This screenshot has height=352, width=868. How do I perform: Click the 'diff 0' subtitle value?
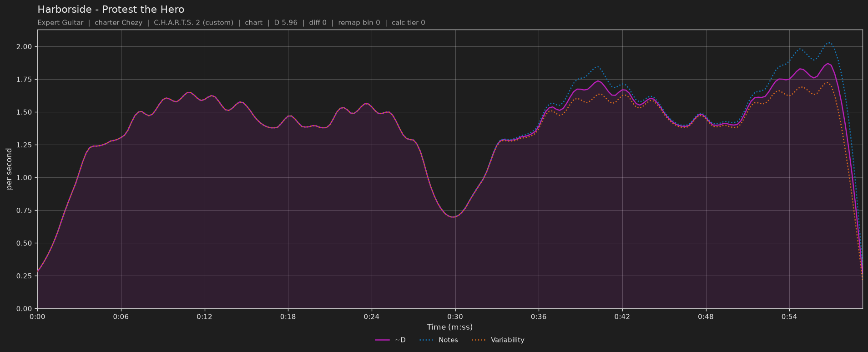[x=318, y=23]
